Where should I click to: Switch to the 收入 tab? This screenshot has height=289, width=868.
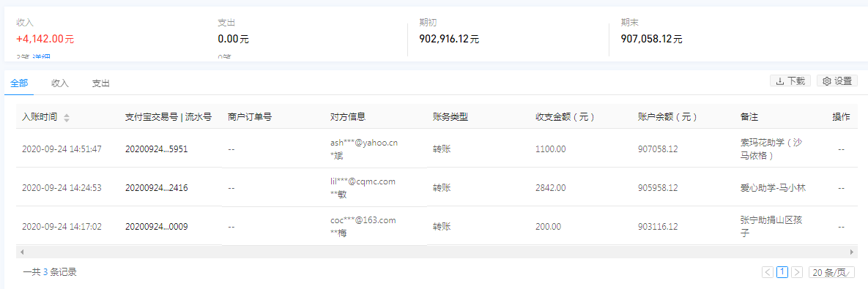pos(60,83)
